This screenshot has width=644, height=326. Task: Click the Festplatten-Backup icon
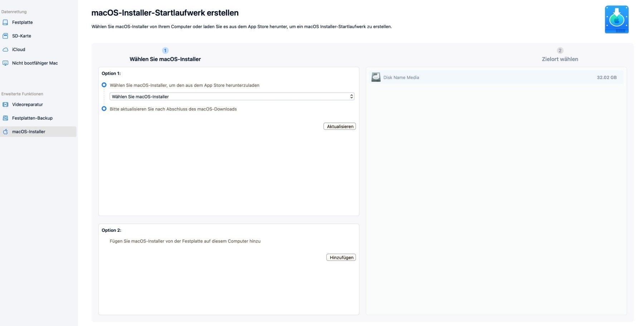(x=5, y=118)
